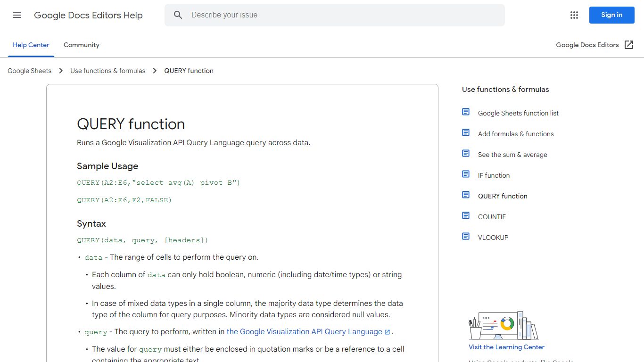
Task: Click document icon beside IF function
Action: [x=466, y=174]
